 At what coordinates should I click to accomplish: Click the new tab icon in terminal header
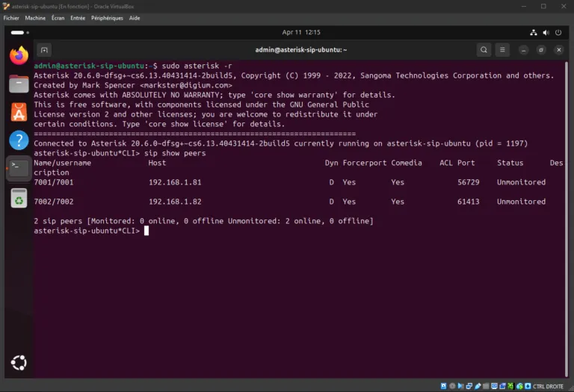[x=44, y=50]
